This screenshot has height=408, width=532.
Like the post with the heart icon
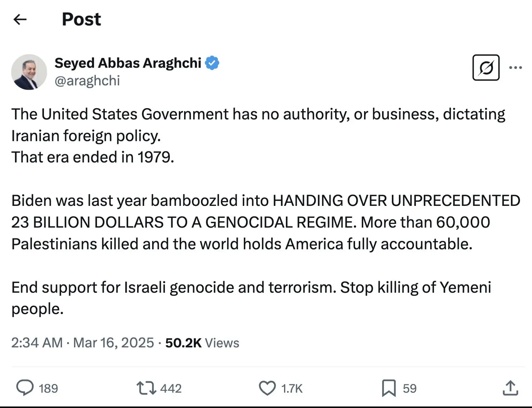(x=267, y=388)
